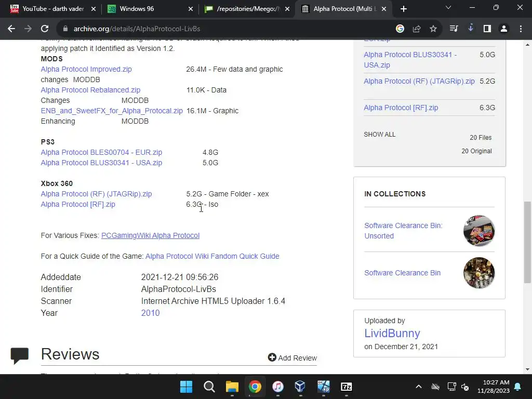
Task: Click the cloud sync tray icon
Action: 435,387
